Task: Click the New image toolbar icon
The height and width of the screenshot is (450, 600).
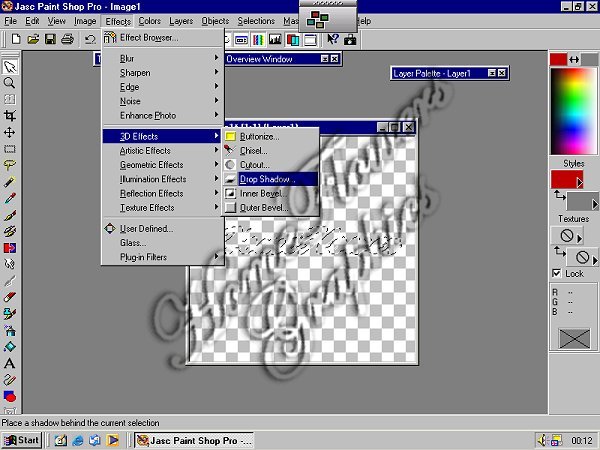Action: (x=16, y=39)
